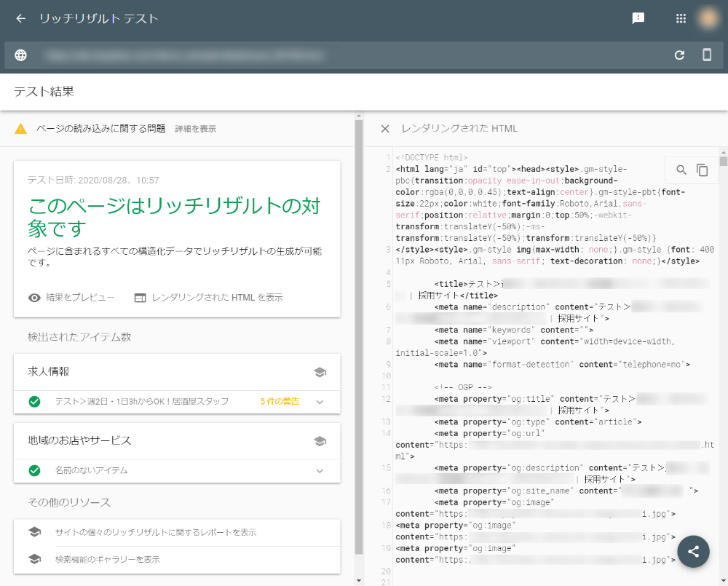The width and height of the screenshot is (728, 586).
Task: Click the レンダリングされた HTML panel title
Action: 459,129
